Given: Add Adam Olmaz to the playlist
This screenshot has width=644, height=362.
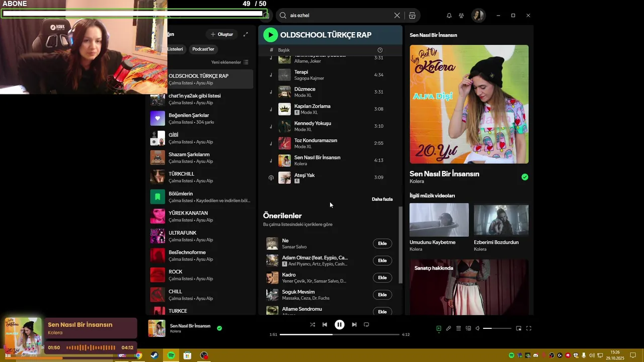Looking at the screenshot, I should tap(382, 260).
